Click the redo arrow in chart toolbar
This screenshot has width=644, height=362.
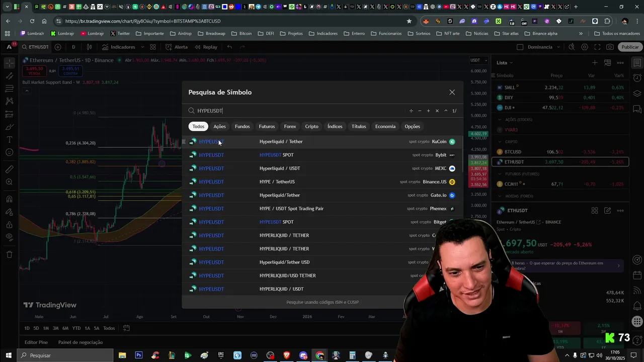coord(242,47)
